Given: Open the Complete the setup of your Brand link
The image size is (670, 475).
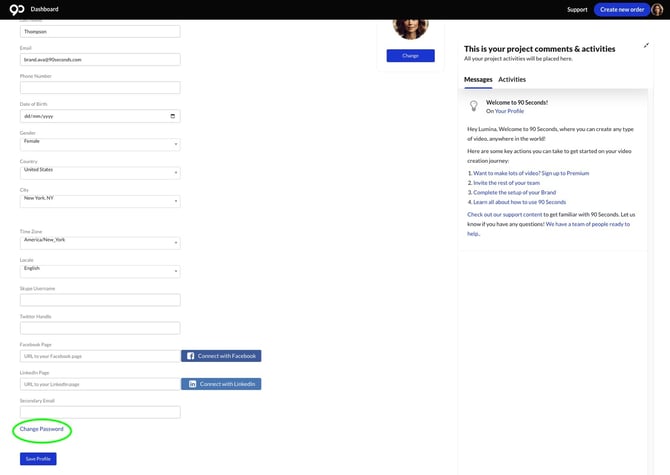Looking at the screenshot, I should [514, 193].
